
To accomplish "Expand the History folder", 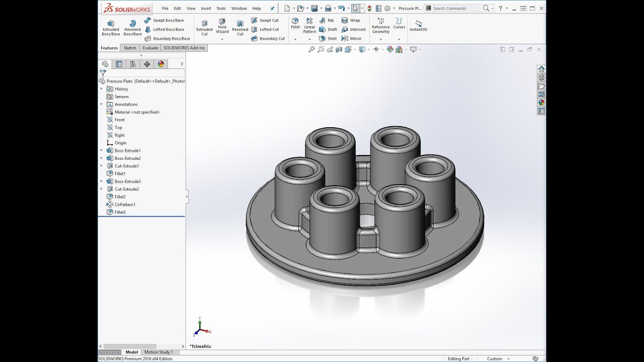I will click(x=101, y=89).
